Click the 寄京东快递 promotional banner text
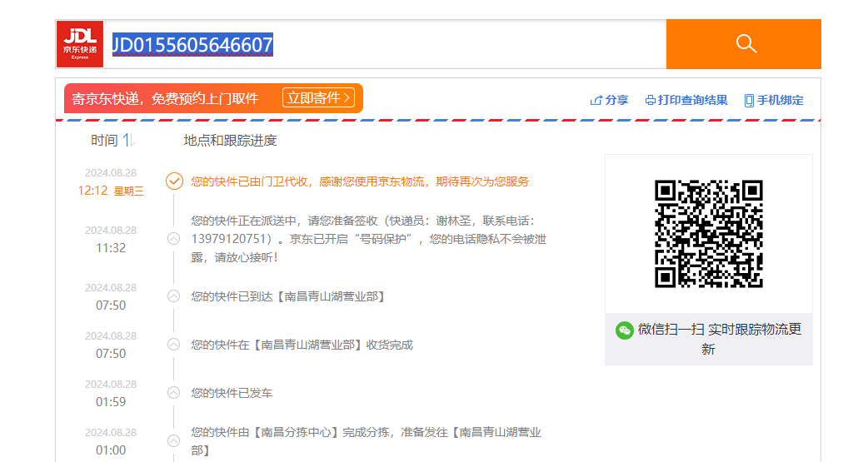This screenshot has width=868, height=462. click(165, 98)
